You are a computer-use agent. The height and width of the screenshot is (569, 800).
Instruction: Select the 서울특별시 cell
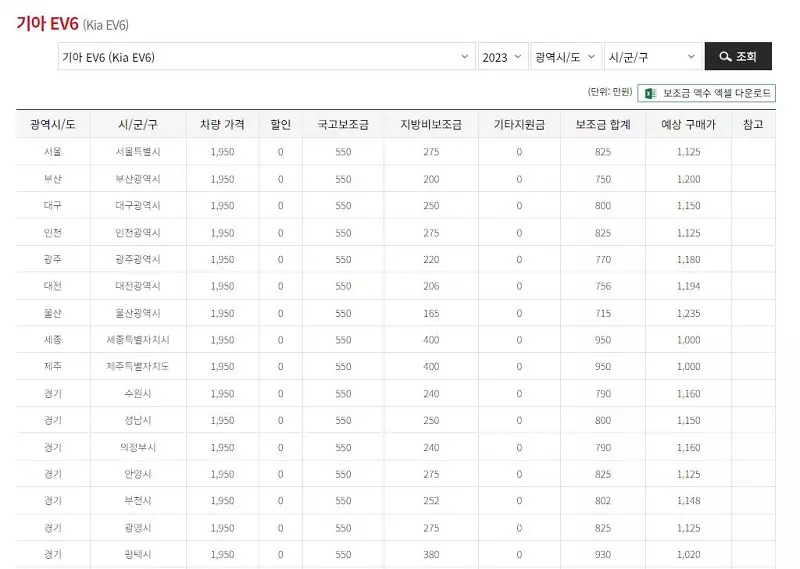click(138, 152)
